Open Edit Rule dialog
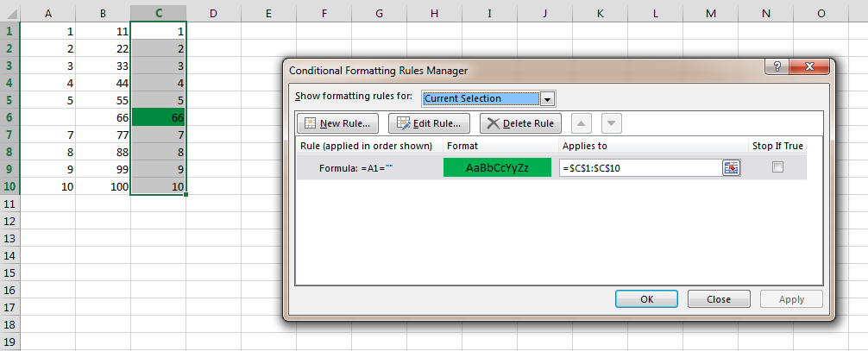868x351 pixels. point(429,123)
